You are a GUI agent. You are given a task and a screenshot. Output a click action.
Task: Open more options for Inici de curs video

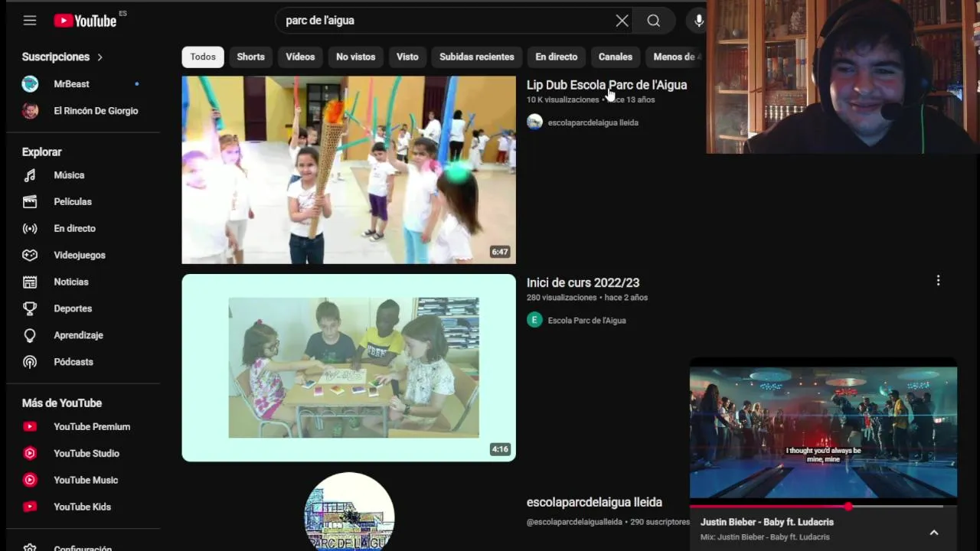pyautogui.click(x=938, y=281)
